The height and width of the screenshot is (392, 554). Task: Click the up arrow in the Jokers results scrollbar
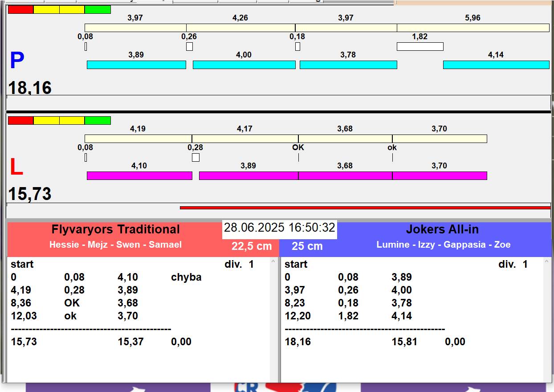547,262
